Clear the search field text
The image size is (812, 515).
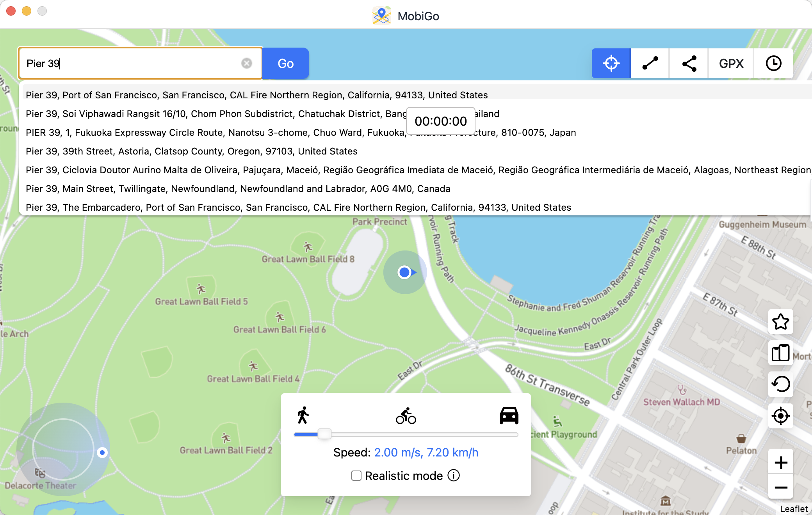[x=247, y=63]
